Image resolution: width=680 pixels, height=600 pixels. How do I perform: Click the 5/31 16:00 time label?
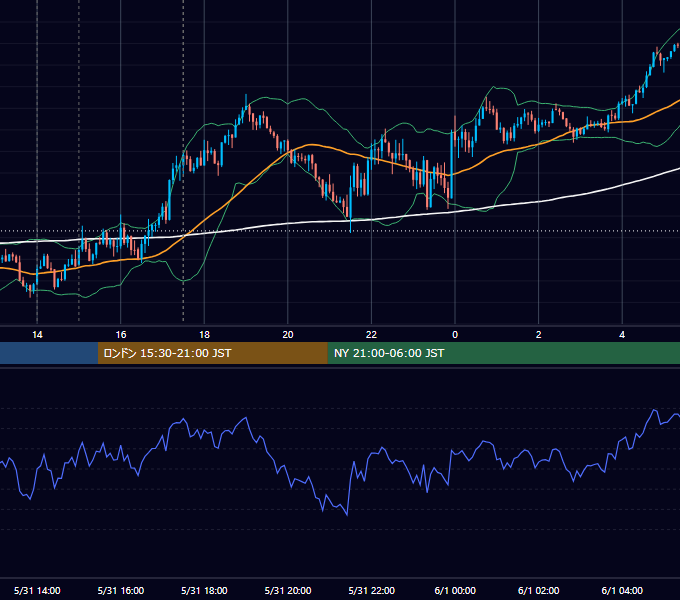121,590
